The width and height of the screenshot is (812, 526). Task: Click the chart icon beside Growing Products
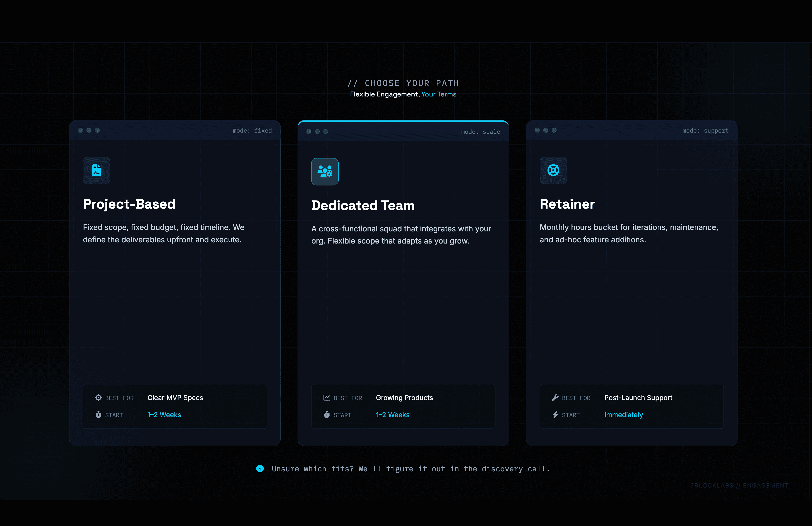click(x=327, y=398)
